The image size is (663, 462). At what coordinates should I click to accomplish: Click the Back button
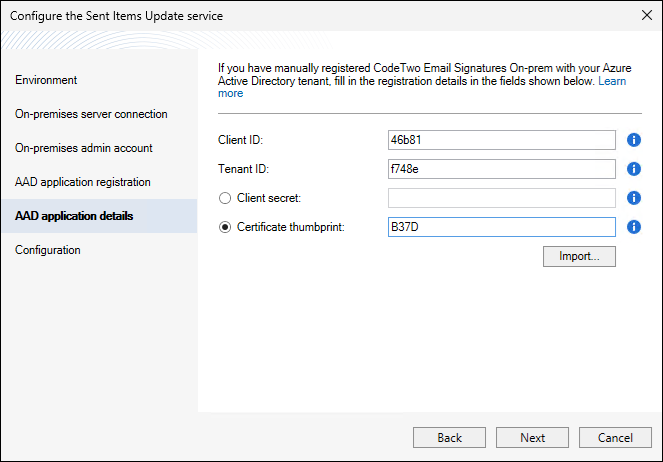click(x=449, y=438)
